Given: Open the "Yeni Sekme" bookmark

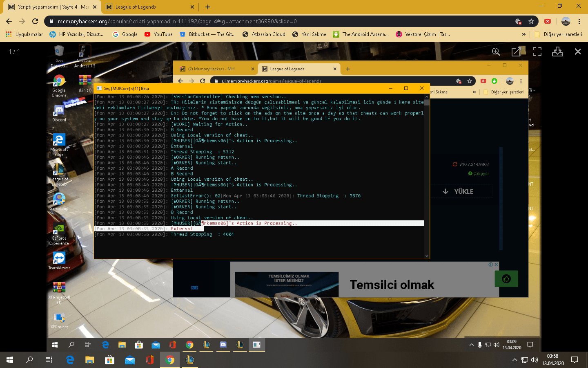Looking at the screenshot, I should pos(309,34).
